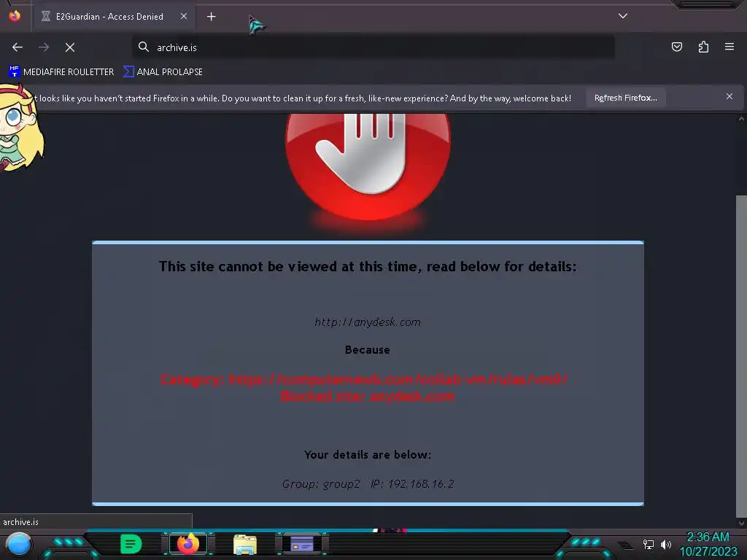Image resolution: width=747 pixels, height=560 pixels.
Task: Open the Pocket save icon
Action: coord(676,47)
